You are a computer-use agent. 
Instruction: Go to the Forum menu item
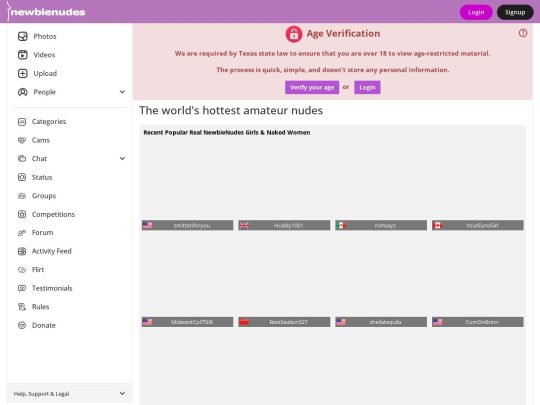pyautogui.click(x=42, y=233)
